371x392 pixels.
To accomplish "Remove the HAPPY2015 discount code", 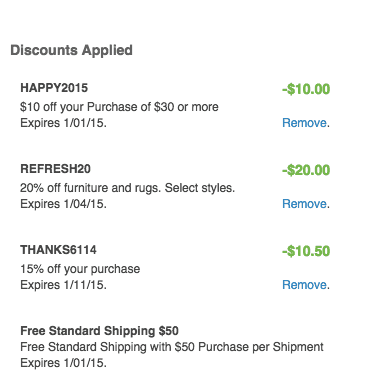I will [x=304, y=123].
